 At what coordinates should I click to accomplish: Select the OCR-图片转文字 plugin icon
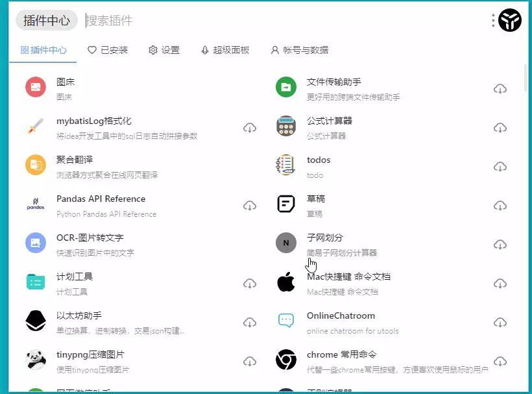(x=35, y=244)
